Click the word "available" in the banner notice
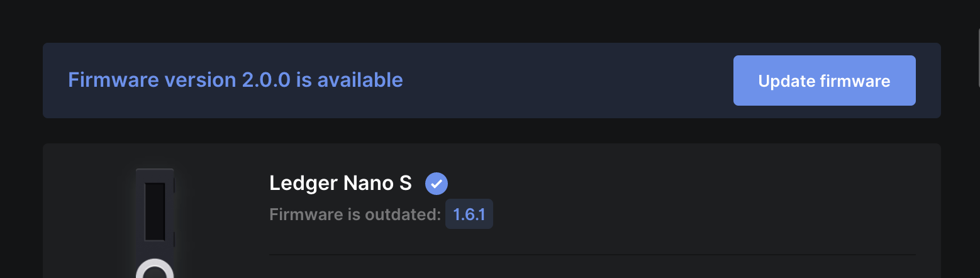This screenshot has height=278, width=980. (360, 81)
